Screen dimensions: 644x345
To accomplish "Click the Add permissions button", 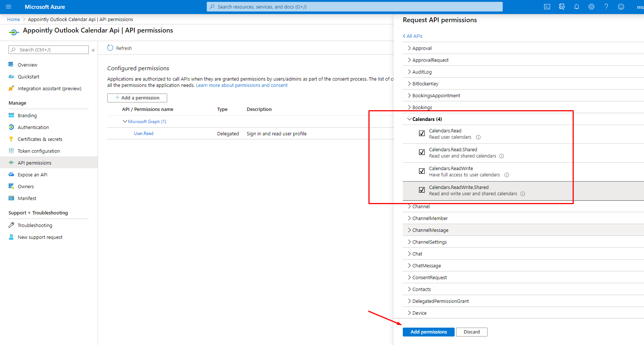I will [428, 332].
